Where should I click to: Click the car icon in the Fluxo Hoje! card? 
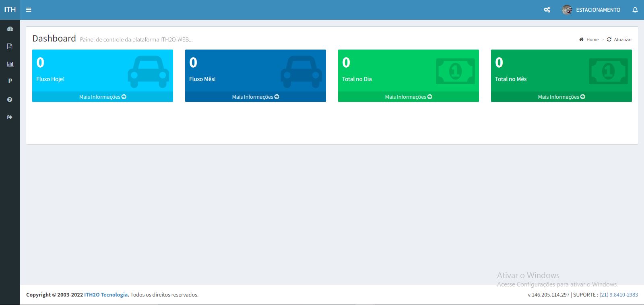(149, 72)
